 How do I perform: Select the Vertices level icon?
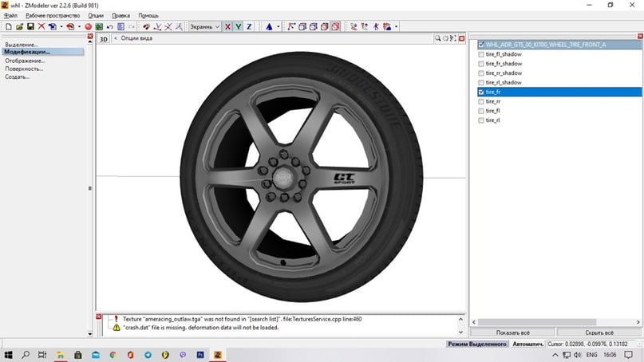pos(146,26)
